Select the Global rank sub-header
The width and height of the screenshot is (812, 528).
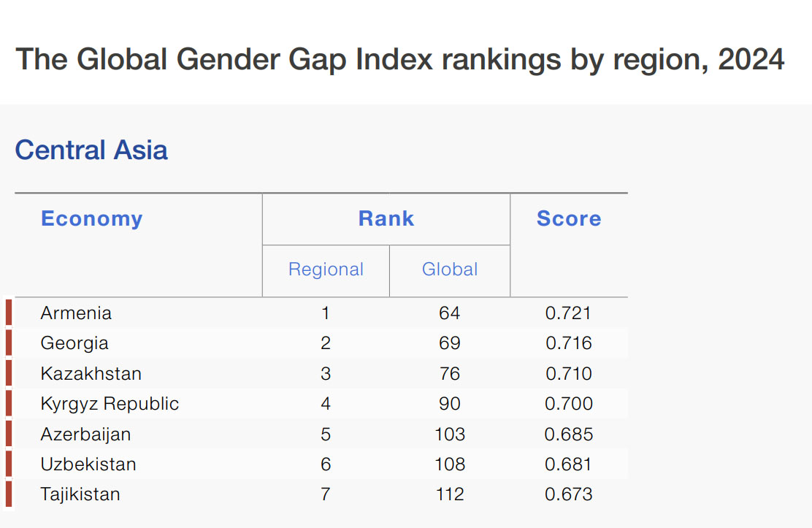450,269
